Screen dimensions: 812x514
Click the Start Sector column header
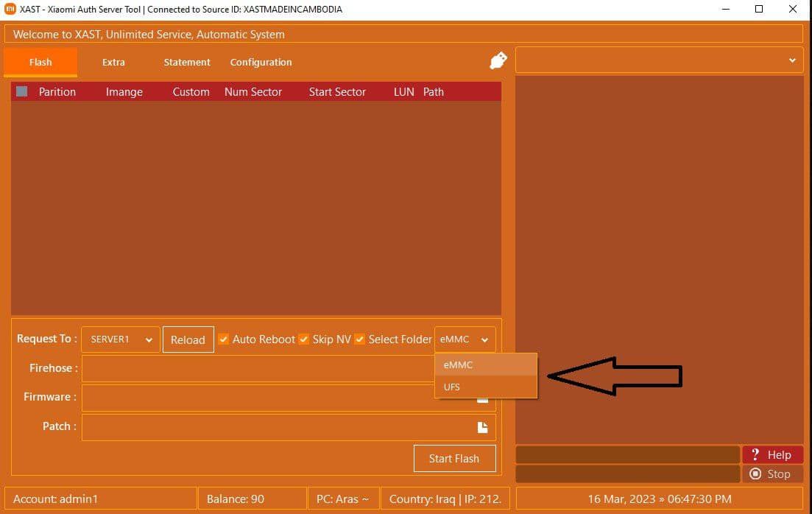tap(337, 92)
